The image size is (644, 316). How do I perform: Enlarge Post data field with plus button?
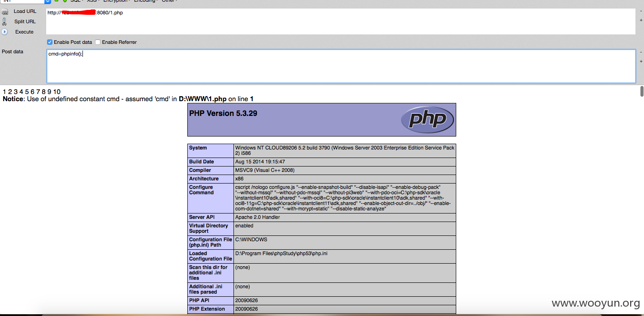click(641, 61)
